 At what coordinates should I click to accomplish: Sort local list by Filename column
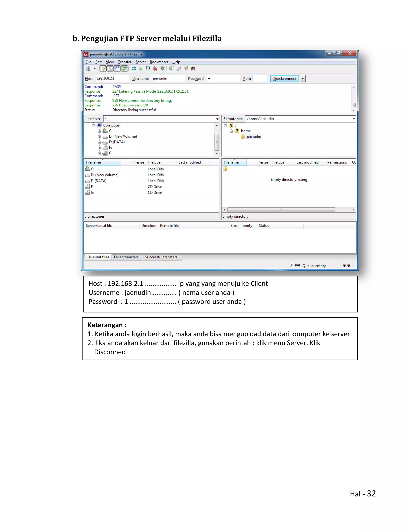coord(103,162)
